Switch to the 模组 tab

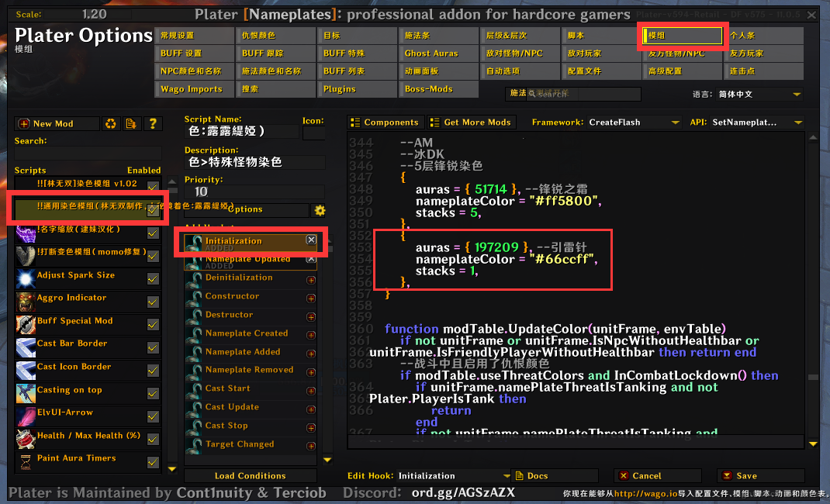[681, 35]
